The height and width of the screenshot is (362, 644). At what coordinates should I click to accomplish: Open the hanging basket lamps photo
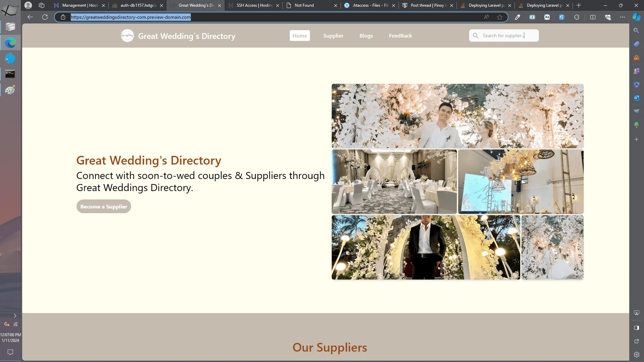pyautogui.click(x=521, y=182)
